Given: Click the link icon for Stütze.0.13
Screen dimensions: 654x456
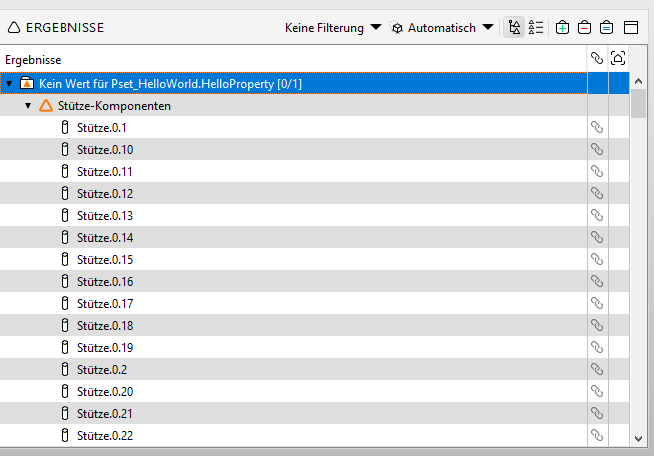Looking at the screenshot, I should pos(597,215).
